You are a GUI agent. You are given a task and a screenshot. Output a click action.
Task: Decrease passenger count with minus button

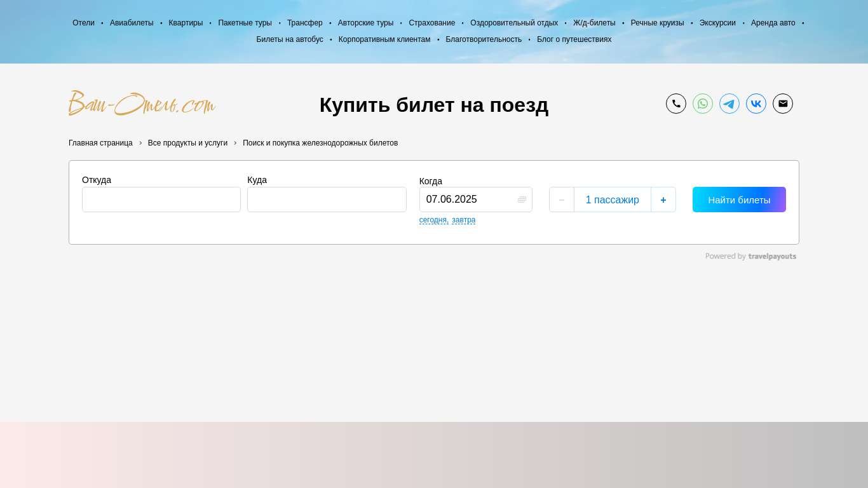[x=562, y=200]
